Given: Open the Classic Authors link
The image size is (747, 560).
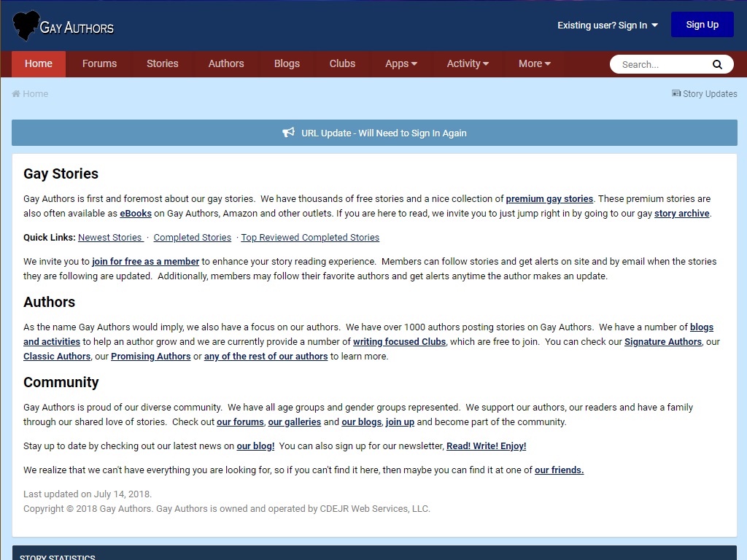Looking at the screenshot, I should coord(57,356).
